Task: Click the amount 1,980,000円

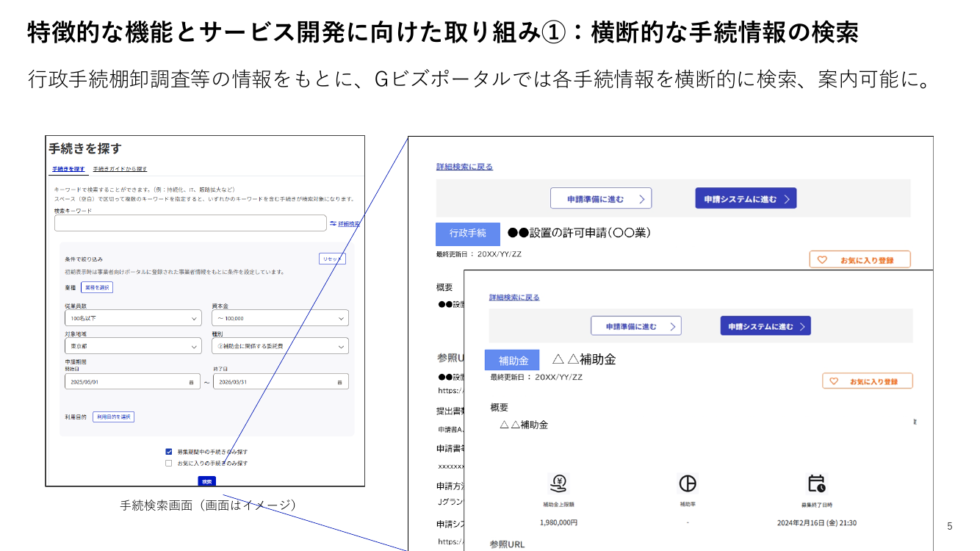Action: click(558, 523)
